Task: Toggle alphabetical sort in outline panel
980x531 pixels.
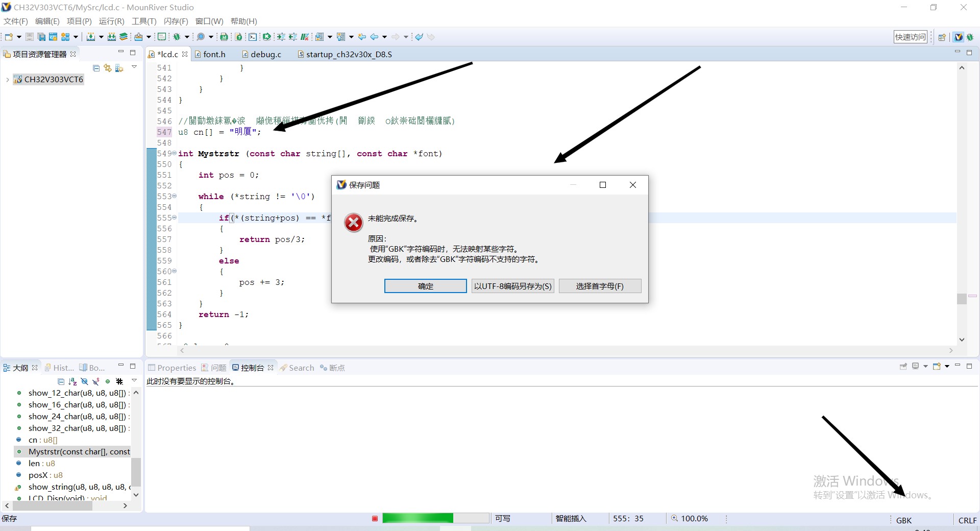Action: coord(72,381)
